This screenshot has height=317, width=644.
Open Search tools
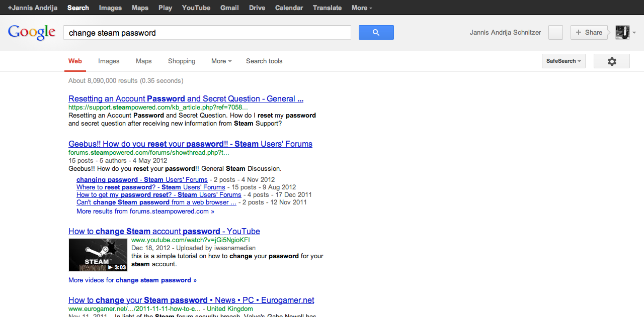(x=264, y=61)
